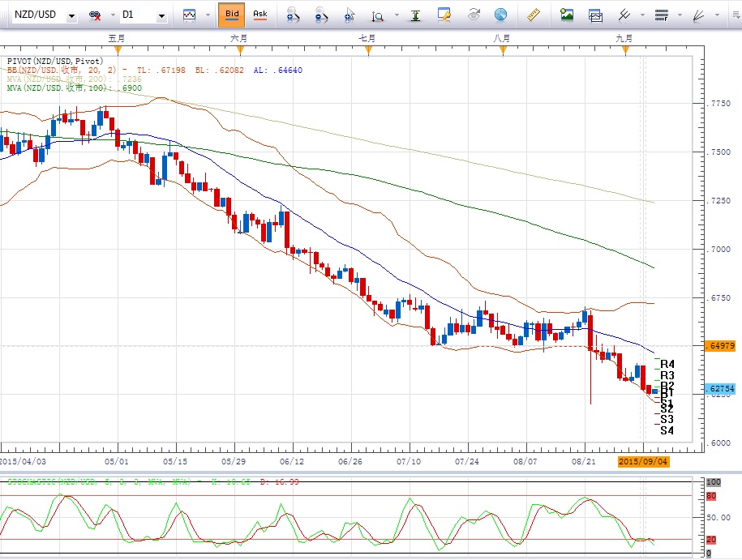The image size is (742, 560).
Task: Click the stochastic 80 level marker
Action: [710, 496]
